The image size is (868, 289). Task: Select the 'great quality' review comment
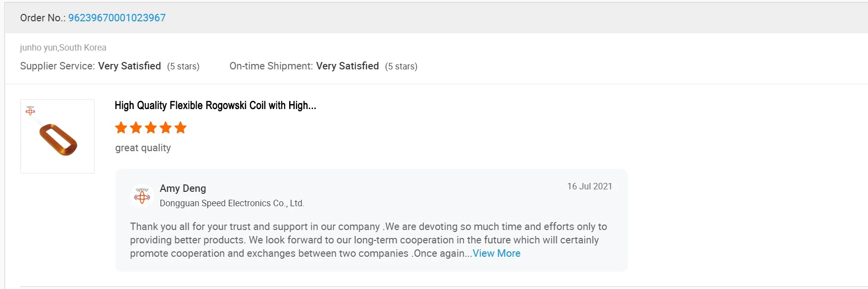pos(143,148)
